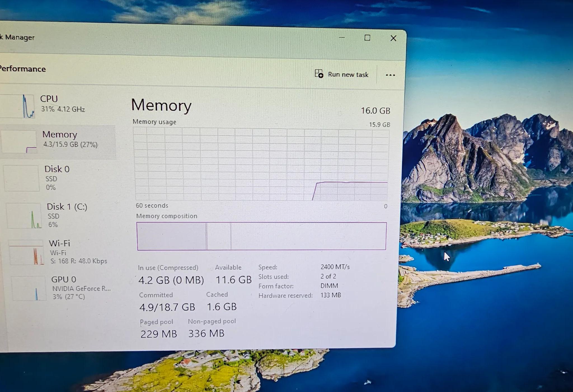Screen dimensions: 573x392
Task: Click the '60 seconds' axis label
Action: coord(152,206)
